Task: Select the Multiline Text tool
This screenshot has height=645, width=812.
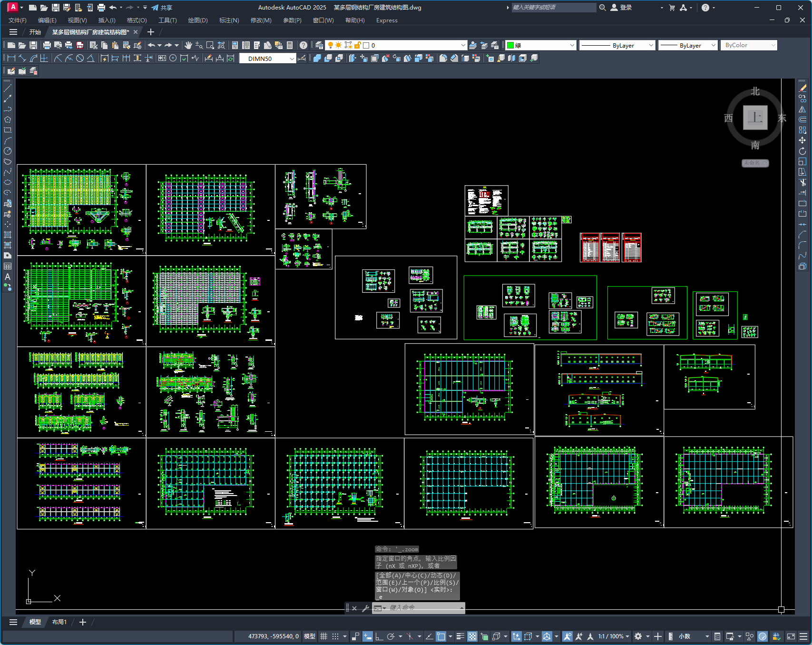Action: pyautogui.click(x=8, y=277)
